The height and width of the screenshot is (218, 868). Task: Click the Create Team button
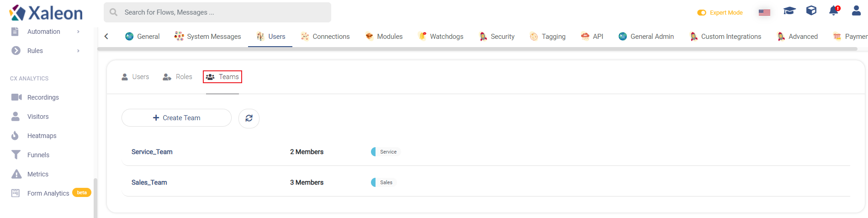pos(176,118)
